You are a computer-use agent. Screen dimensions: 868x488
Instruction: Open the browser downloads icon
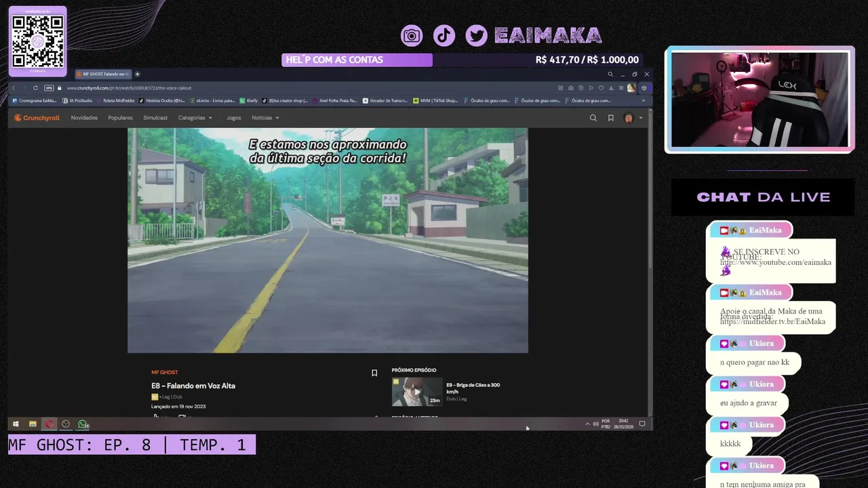click(x=611, y=88)
